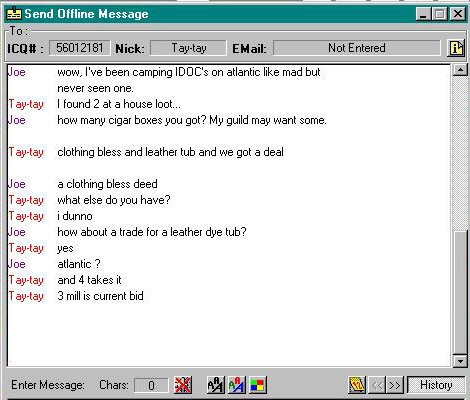Click the chat scrollbar up arrow
470x400 pixels.
(x=460, y=70)
